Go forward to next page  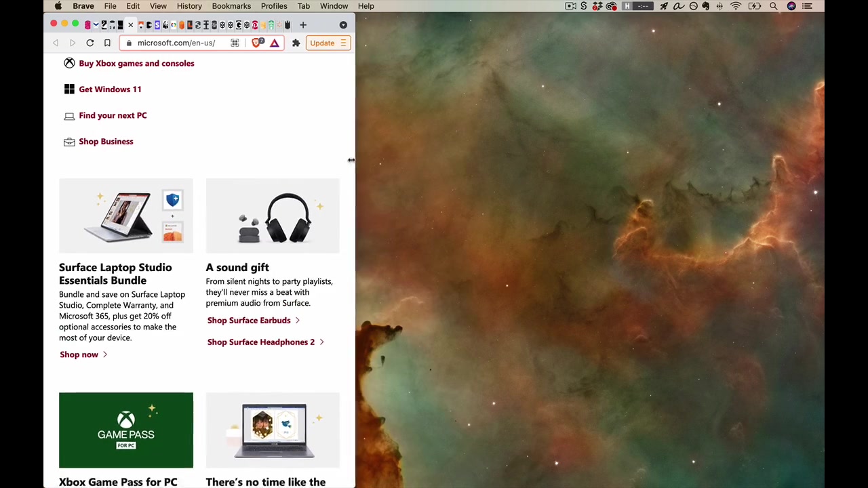[x=73, y=43]
